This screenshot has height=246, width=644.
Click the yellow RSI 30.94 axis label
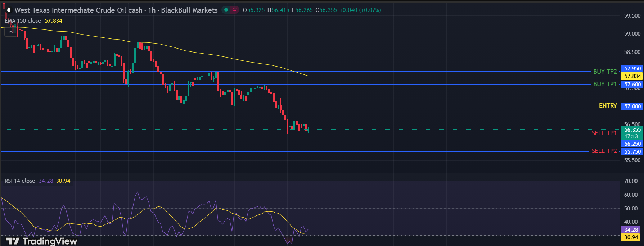(631, 237)
